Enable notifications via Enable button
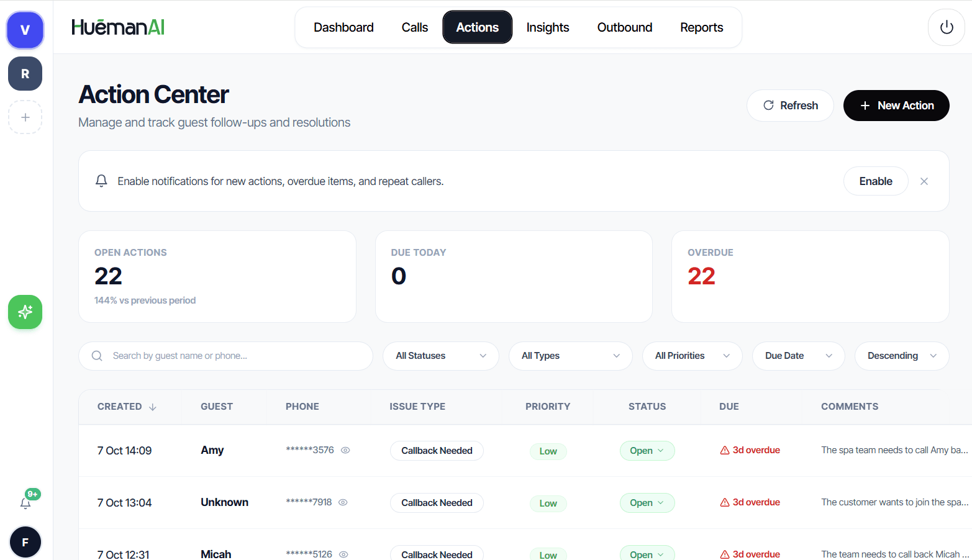 pyautogui.click(x=876, y=181)
